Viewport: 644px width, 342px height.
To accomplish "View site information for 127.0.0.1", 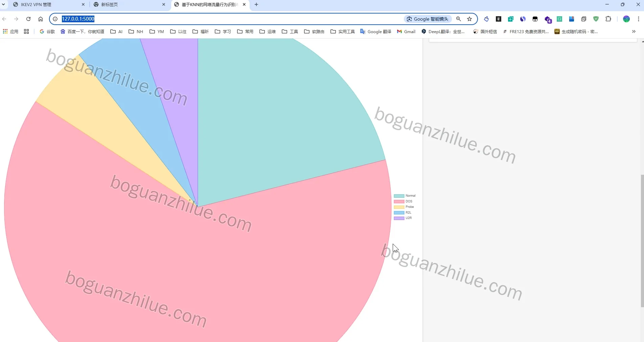I will click(x=55, y=19).
